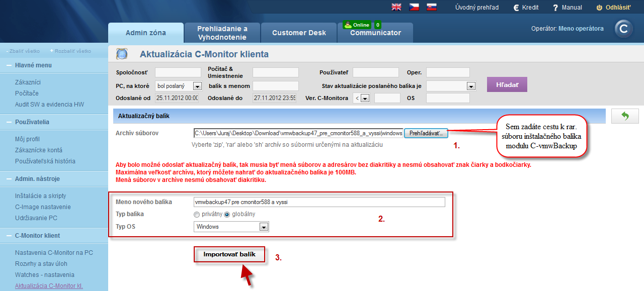This screenshot has width=644, height=291.
Task: Click the balík s menom field
Action: coord(276,86)
